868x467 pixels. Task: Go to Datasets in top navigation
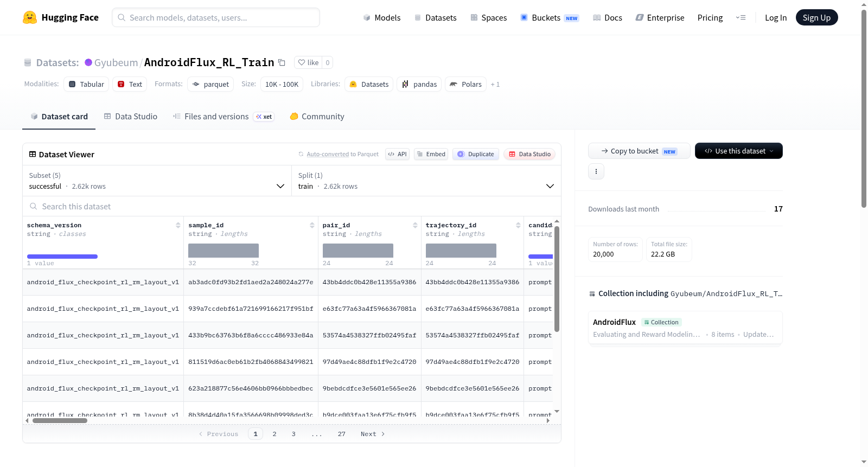tap(435, 18)
